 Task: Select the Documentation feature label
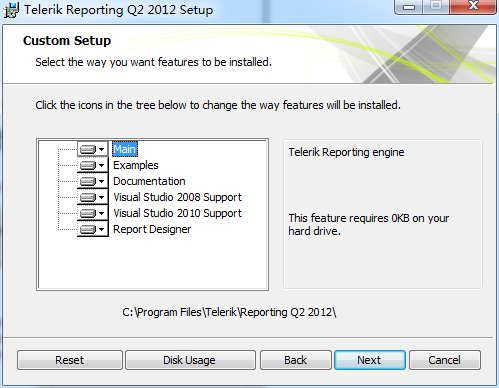tap(149, 181)
